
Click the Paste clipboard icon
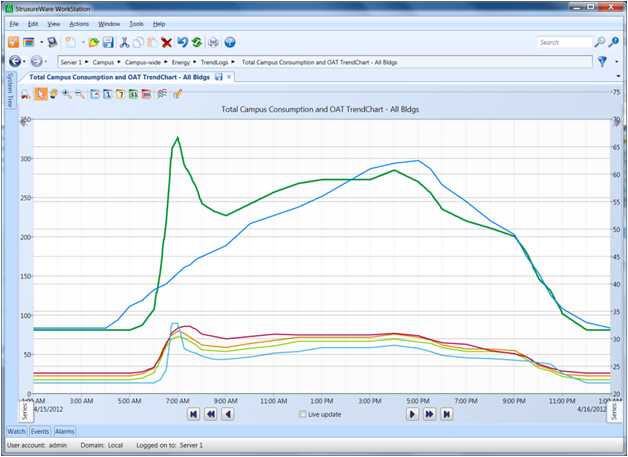[x=152, y=42]
